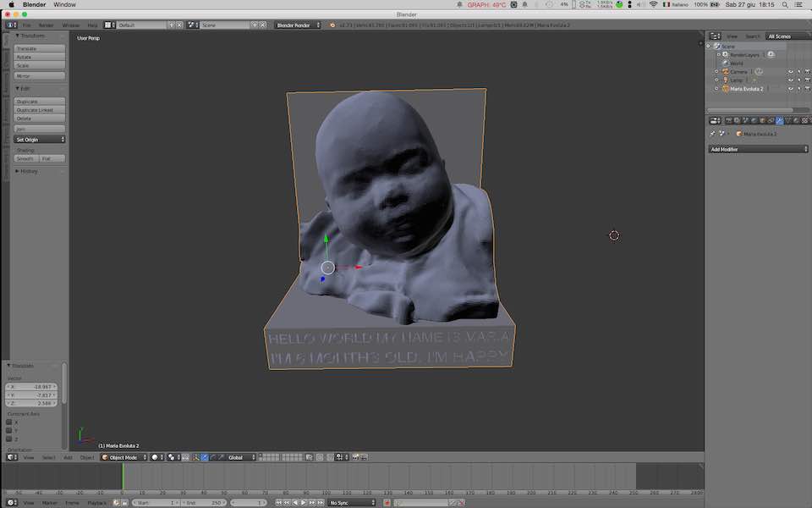Open the Add Modifier dropdown

click(x=758, y=149)
